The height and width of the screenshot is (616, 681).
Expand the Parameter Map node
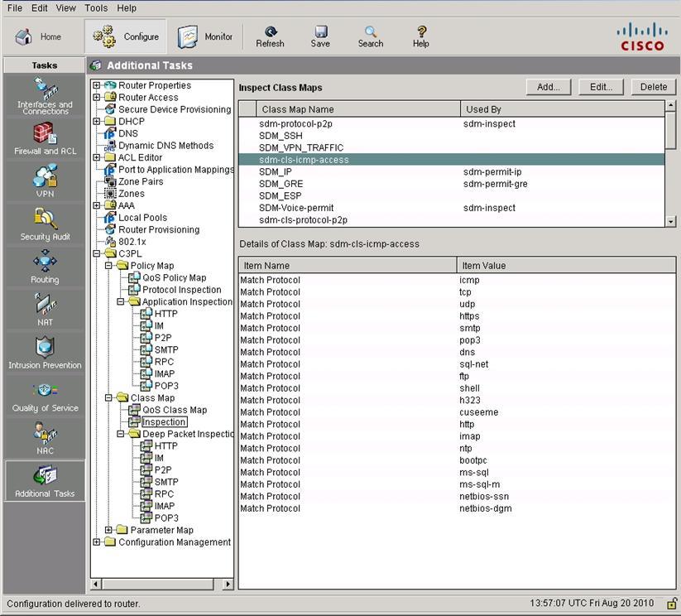pos(109,530)
